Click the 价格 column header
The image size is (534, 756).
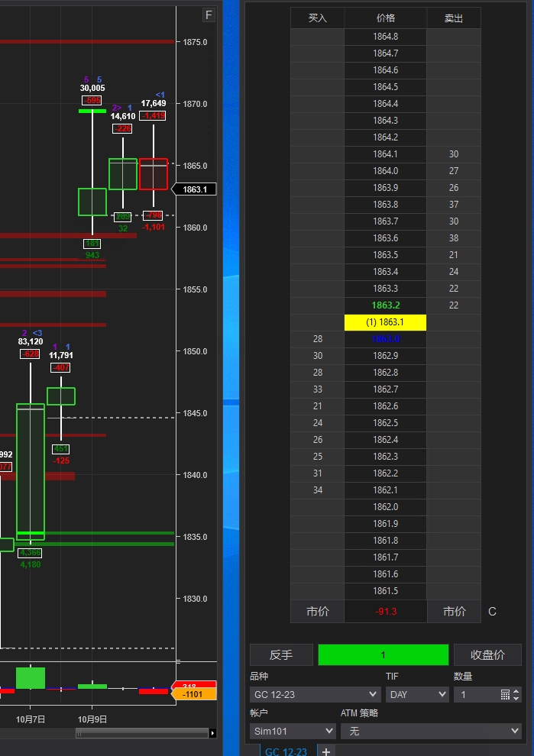click(x=386, y=18)
